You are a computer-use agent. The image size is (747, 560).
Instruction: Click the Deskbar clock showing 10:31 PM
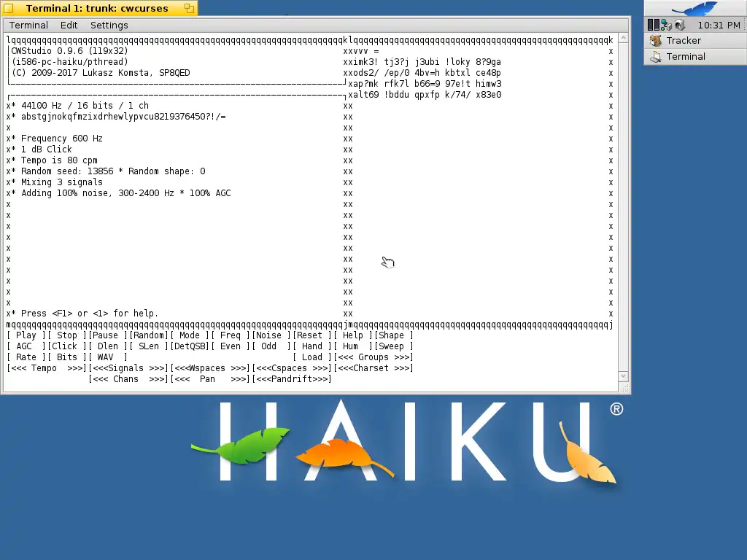[x=719, y=26]
